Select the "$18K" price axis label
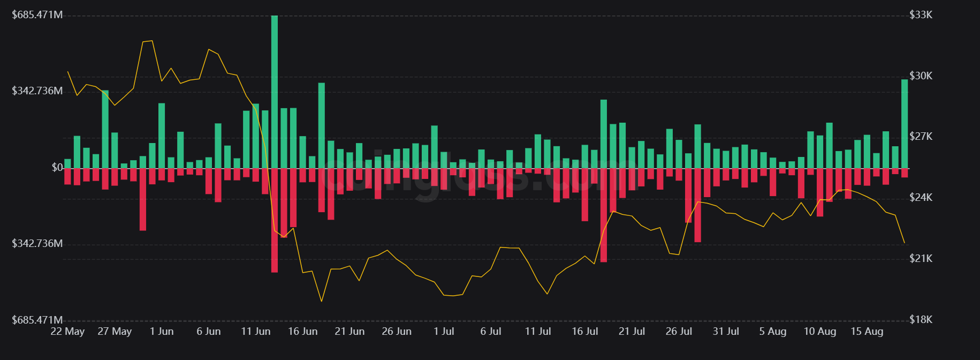Image resolution: width=980 pixels, height=360 pixels. [921, 320]
